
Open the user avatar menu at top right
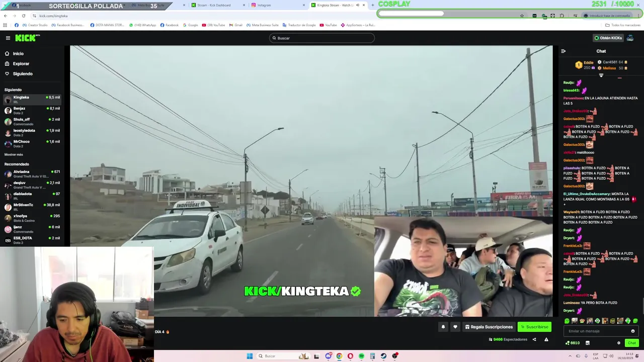[x=630, y=38]
